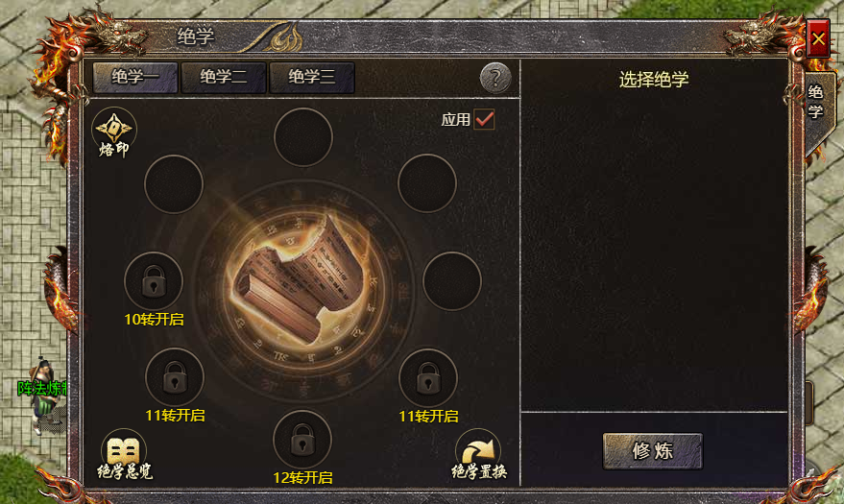The height and width of the screenshot is (504, 844).
Task: Switch to the 绝学三 tab
Action: pos(312,78)
